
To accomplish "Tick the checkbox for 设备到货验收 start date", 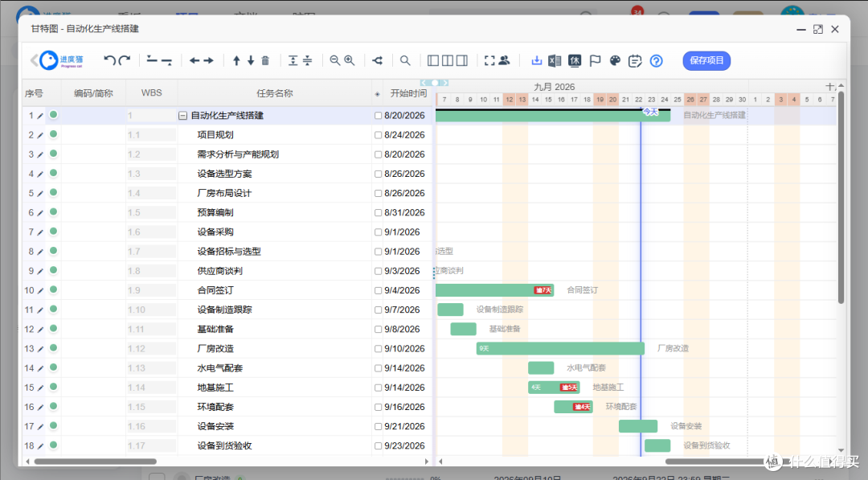I will (378, 445).
